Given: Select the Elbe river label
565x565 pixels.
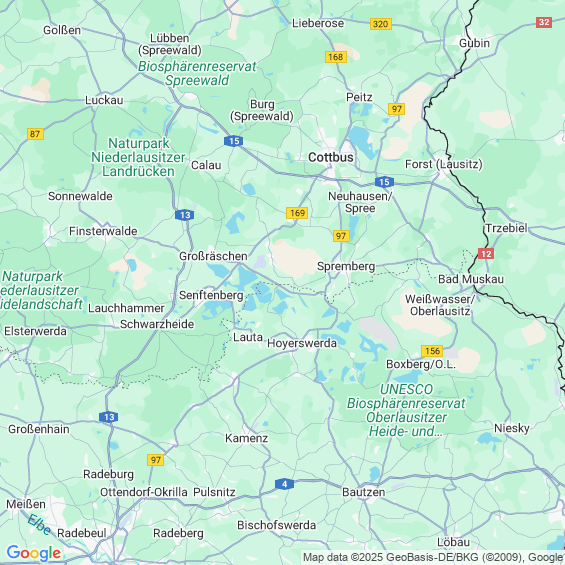Looking at the screenshot, I should tap(40, 524).
